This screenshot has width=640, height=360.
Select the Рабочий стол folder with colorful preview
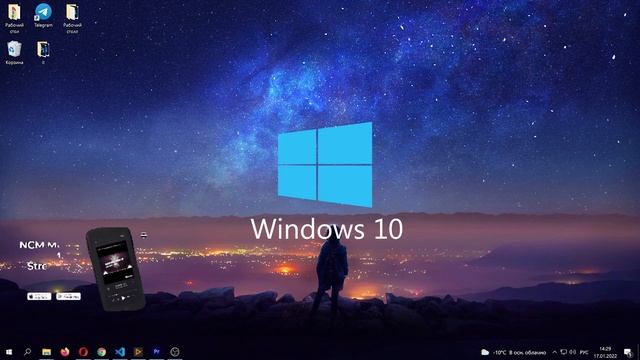coord(14,18)
